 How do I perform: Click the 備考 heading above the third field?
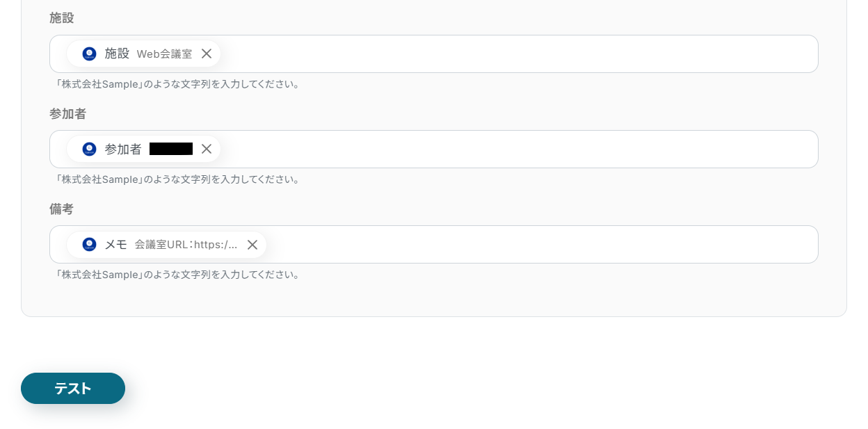coord(62,209)
